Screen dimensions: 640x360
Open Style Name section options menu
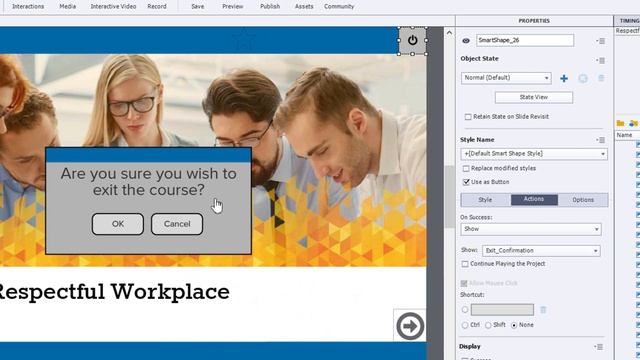click(600, 140)
